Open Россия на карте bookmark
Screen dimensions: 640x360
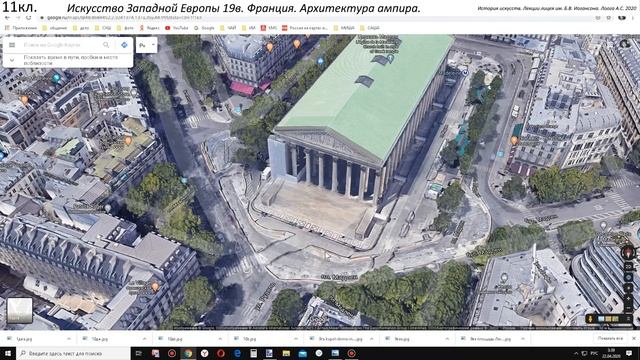coord(304,28)
